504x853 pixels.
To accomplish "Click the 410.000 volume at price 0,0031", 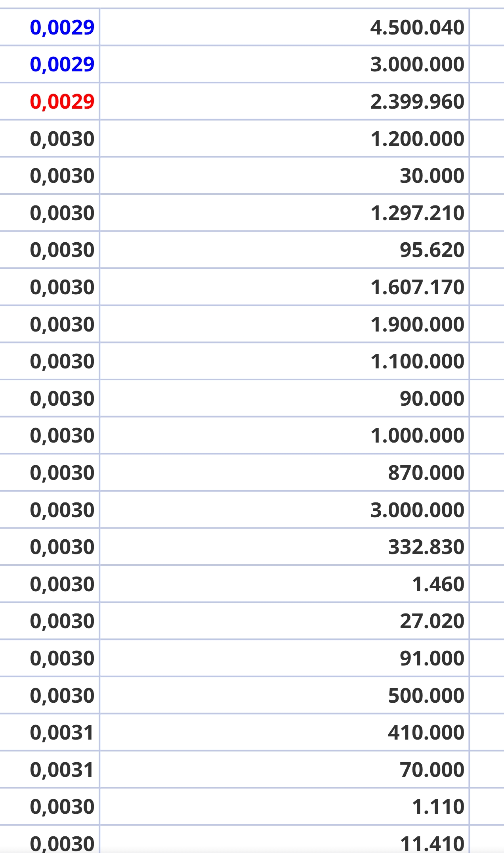I will click(x=284, y=732).
